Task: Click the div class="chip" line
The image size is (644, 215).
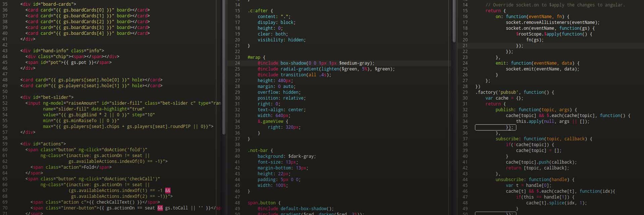Action: [72, 56]
